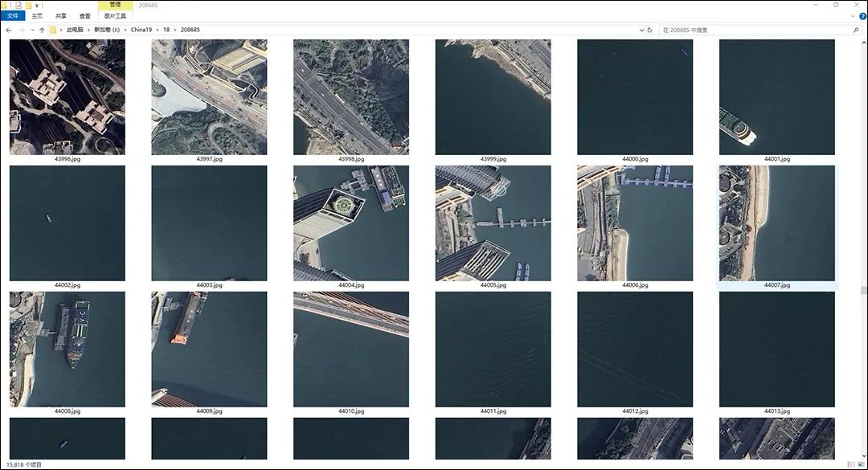Select thumbnail 43997.jpg
Viewport: 868px width, 470px height.
click(x=209, y=97)
